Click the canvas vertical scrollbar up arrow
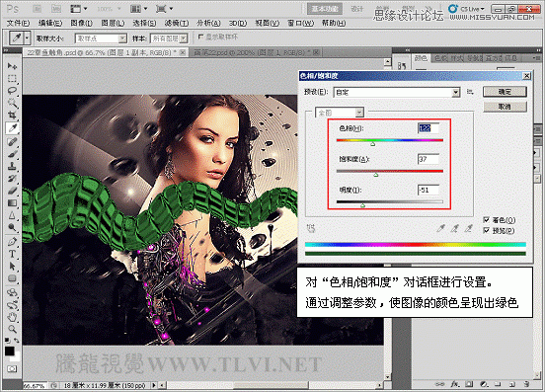 tap(388, 62)
